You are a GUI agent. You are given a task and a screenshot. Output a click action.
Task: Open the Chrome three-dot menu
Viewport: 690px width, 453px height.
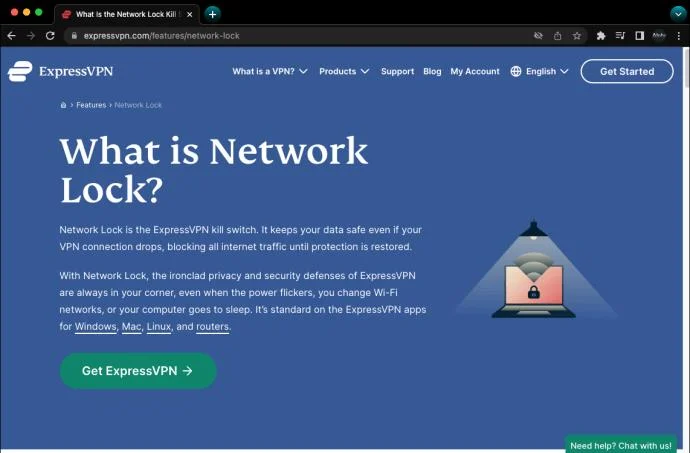[679, 36]
